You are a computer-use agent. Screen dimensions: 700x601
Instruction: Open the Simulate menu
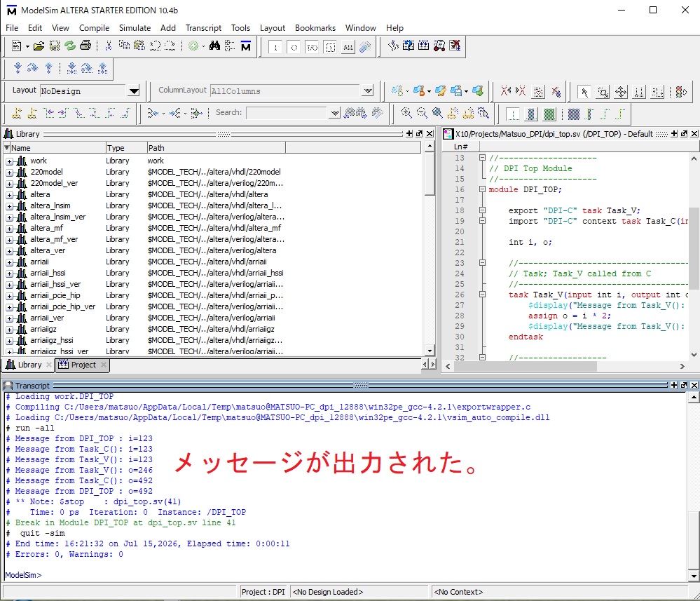(x=135, y=28)
